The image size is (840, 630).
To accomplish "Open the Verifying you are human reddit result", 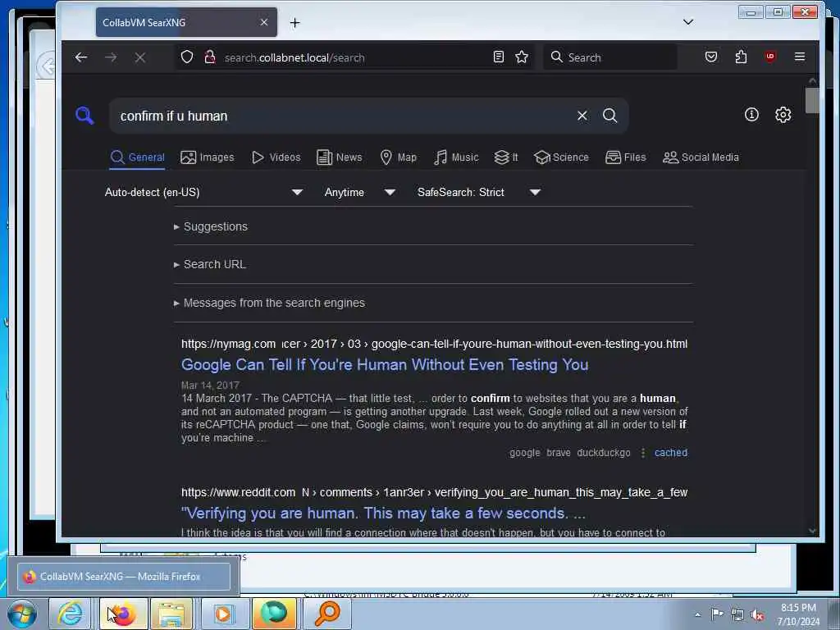I will pos(383,514).
